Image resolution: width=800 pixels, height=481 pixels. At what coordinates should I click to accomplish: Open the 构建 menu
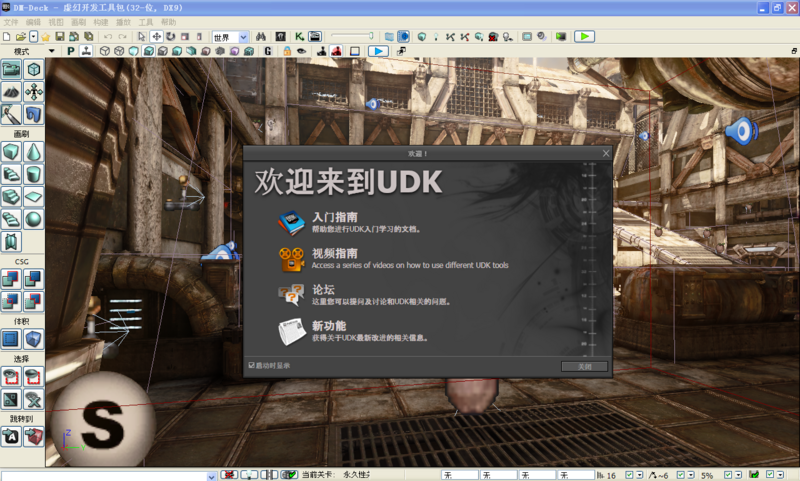(101, 22)
